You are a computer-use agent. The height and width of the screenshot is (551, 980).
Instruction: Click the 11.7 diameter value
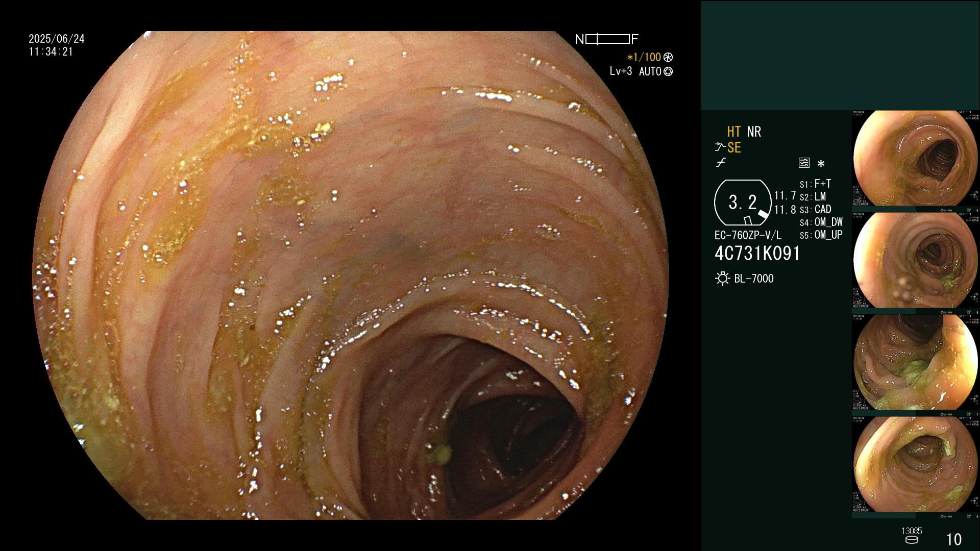click(785, 195)
